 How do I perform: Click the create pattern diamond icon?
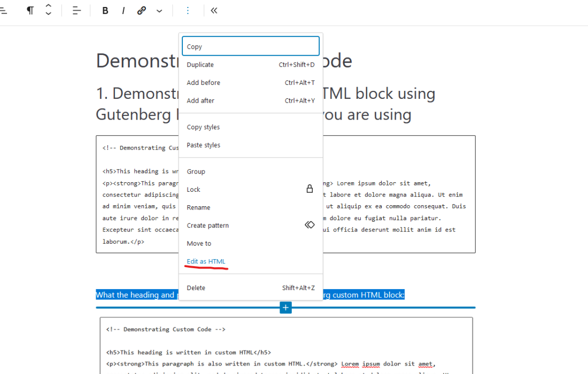click(x=310, y=225)
